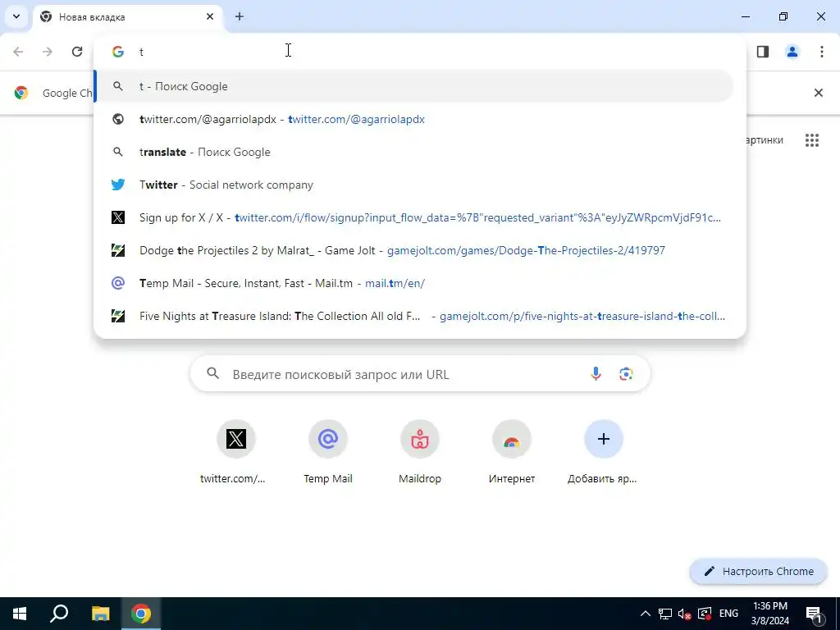Screen dimensions: 840x630
Task: Click the Twitter bird icon in suggestions
Action: [118, 185]
